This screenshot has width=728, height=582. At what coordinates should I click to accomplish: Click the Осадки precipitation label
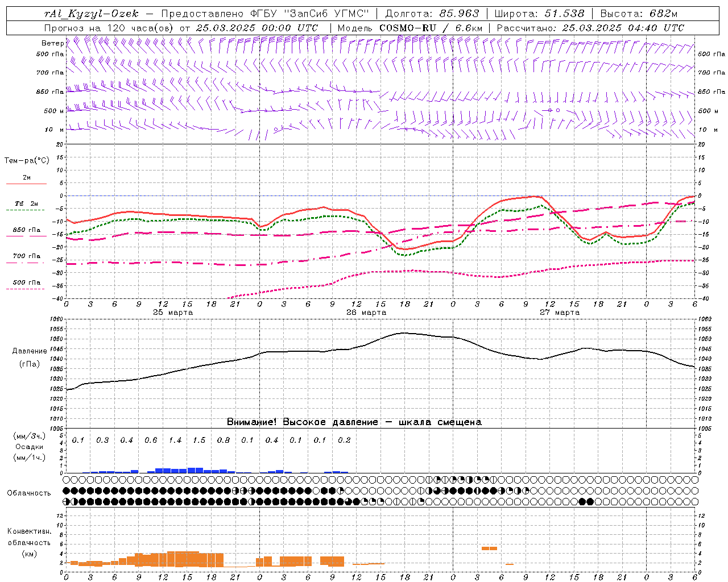(x=30, y=447)
